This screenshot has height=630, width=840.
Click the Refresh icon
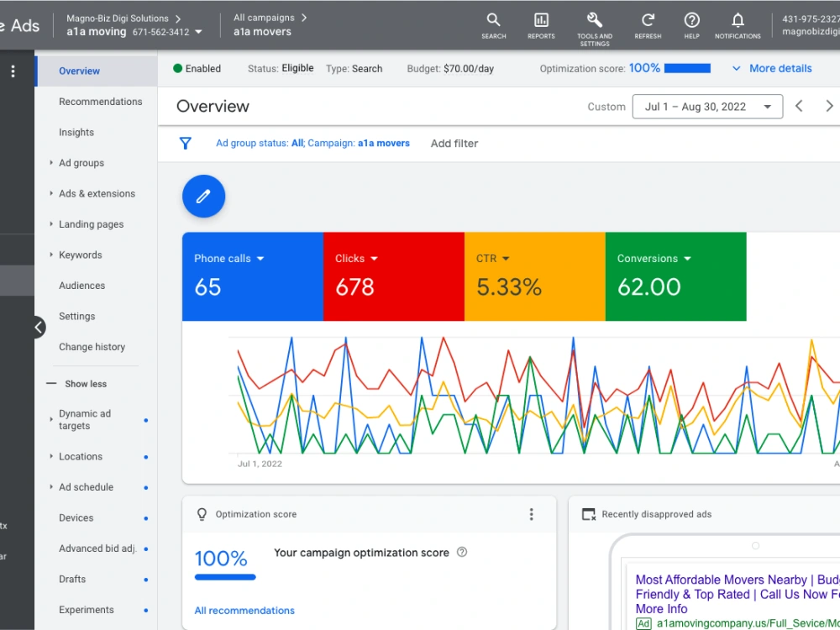[x=648, y=26]
